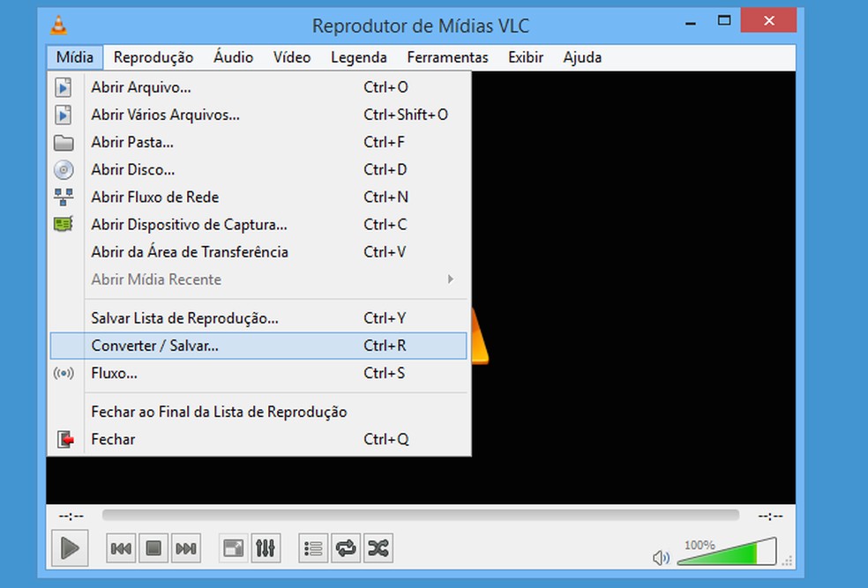Open the Ferramentas menu

click(447, 57)
